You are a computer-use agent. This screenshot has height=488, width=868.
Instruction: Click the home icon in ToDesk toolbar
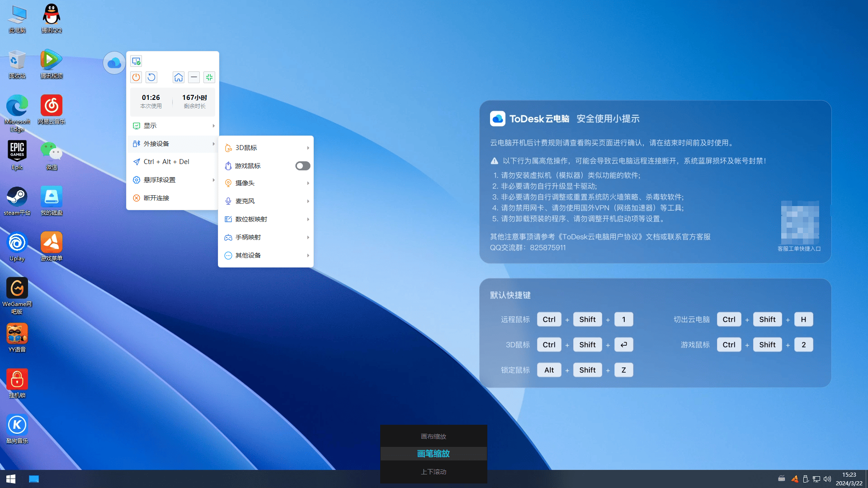pyautogui.click(x=178, y=77)
